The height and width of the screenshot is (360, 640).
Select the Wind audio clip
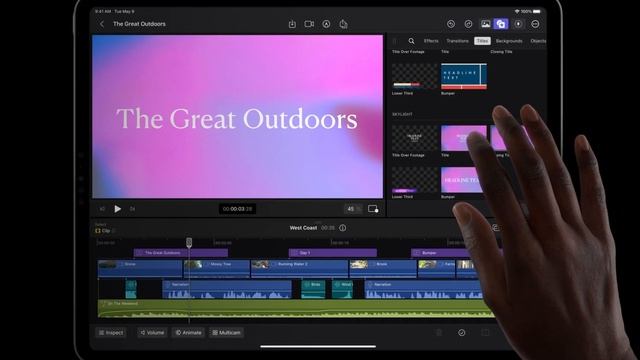click(x=342, y=289)
